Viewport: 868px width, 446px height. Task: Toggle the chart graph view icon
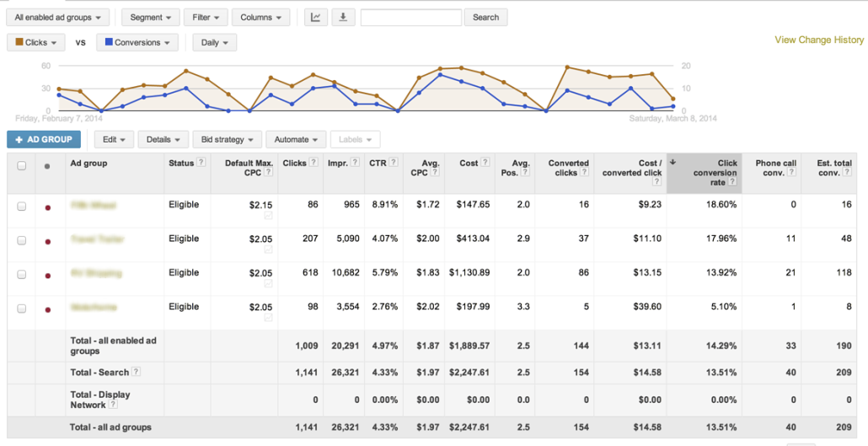[x=316, y=17]
